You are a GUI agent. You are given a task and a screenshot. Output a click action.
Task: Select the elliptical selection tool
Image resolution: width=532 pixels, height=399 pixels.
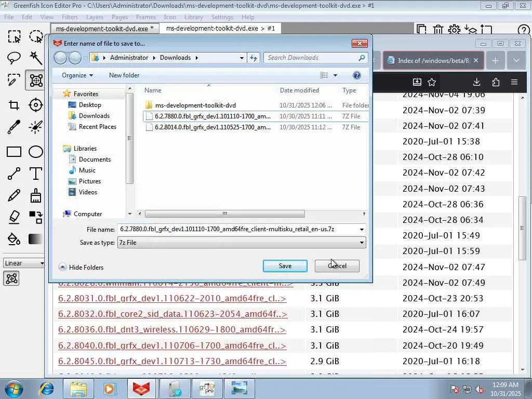coord(36,37)
